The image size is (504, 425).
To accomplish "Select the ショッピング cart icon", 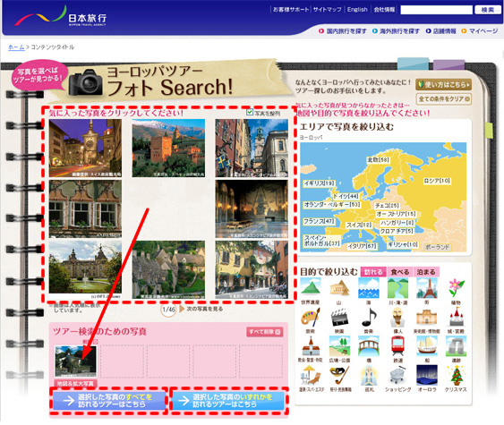I will 398,375.
